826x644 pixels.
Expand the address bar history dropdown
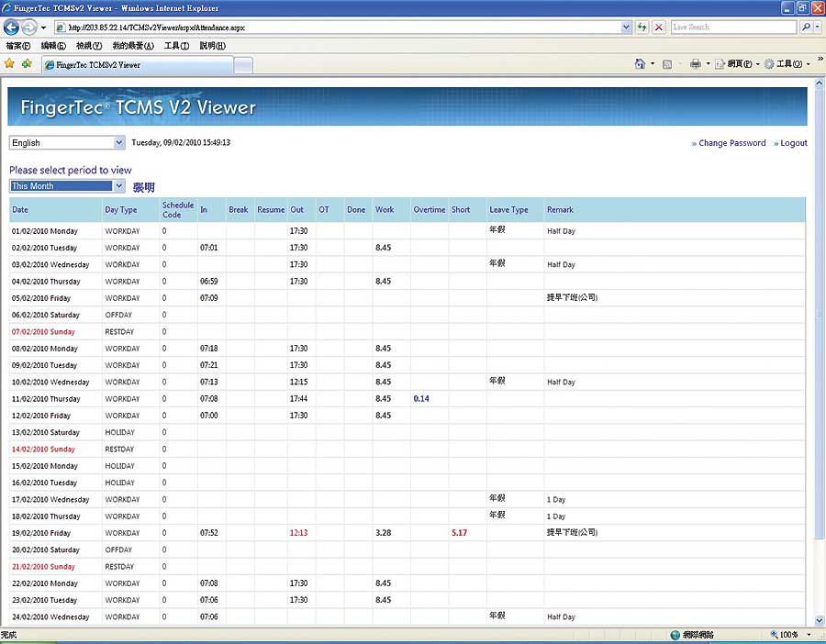pyautogui.click(x=626, y=28)
